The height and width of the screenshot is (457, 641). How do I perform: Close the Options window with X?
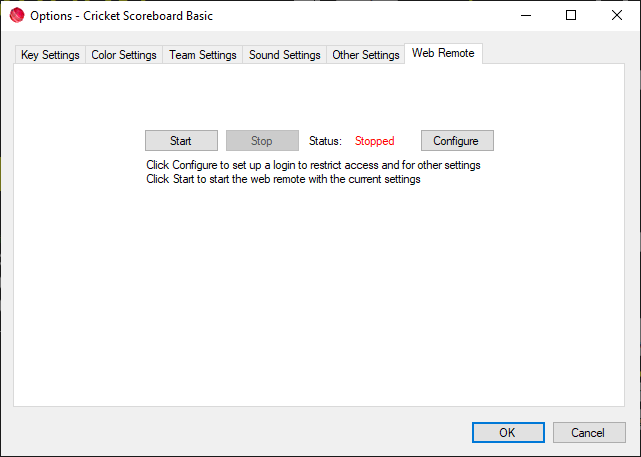click(617, 16)
